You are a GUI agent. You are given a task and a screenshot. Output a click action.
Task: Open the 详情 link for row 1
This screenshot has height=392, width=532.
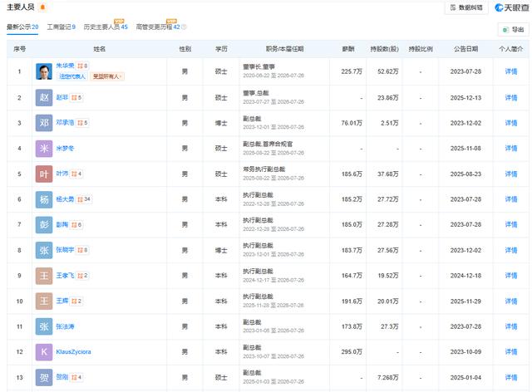510,71
